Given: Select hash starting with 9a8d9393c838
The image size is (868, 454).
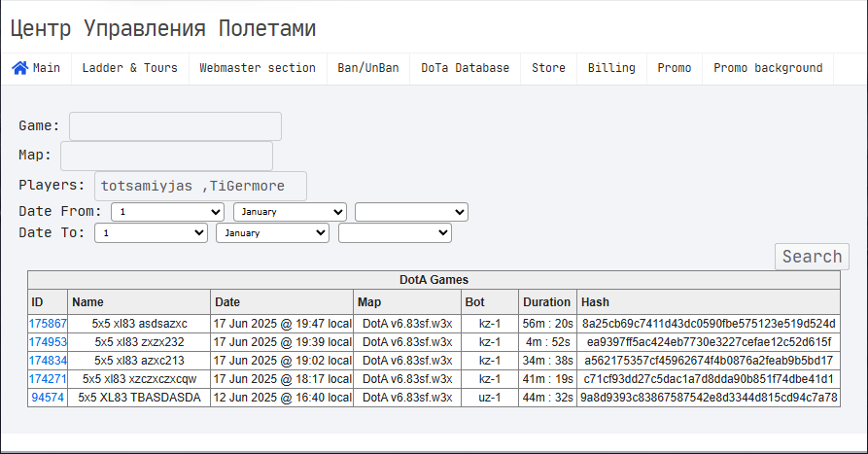Looking at the screenshot, I should tap(709, 398).
